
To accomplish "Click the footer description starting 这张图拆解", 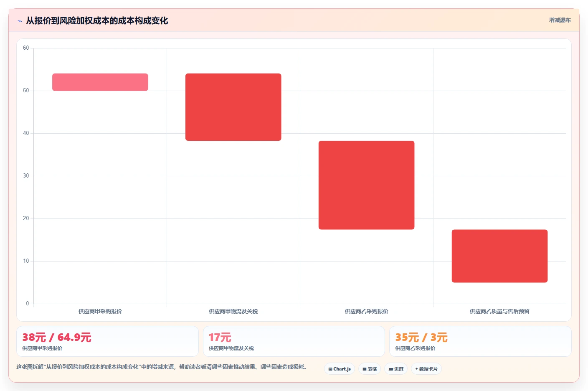I will click(x=162, y=367).
